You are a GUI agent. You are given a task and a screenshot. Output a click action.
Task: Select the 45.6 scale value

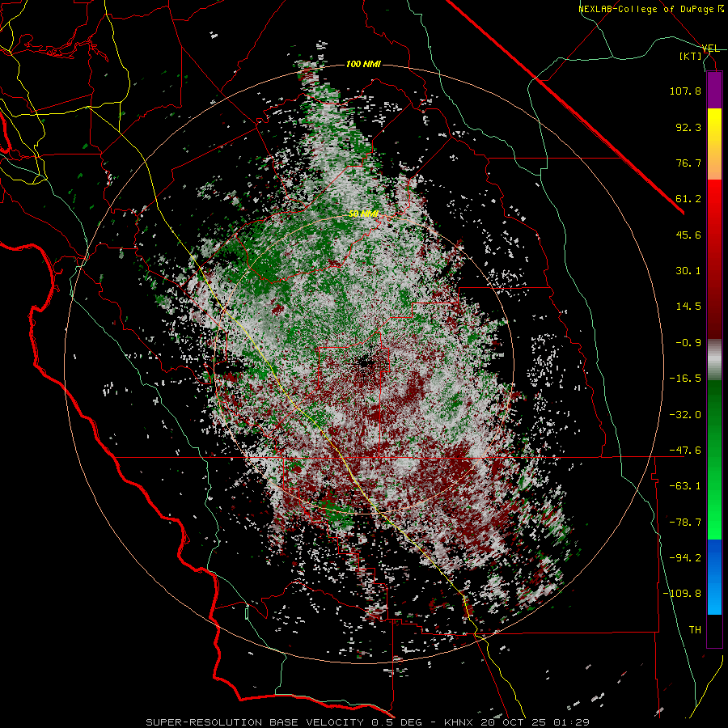pyautogui.click(x=688, y=235)
